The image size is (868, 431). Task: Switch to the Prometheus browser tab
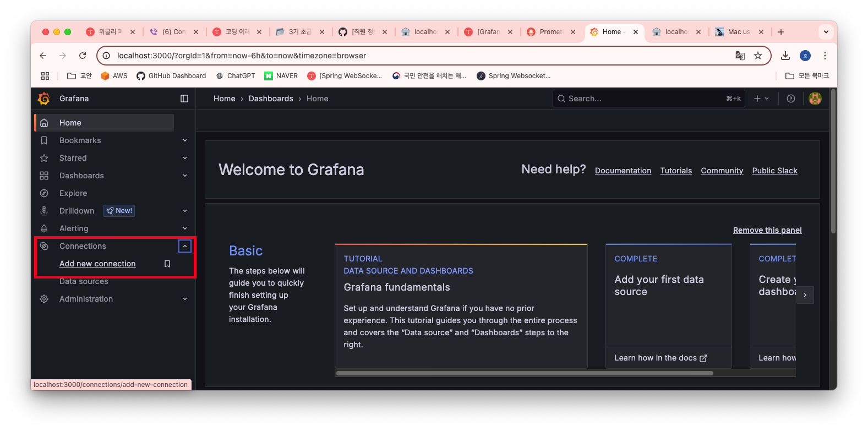tap(552, 32)
